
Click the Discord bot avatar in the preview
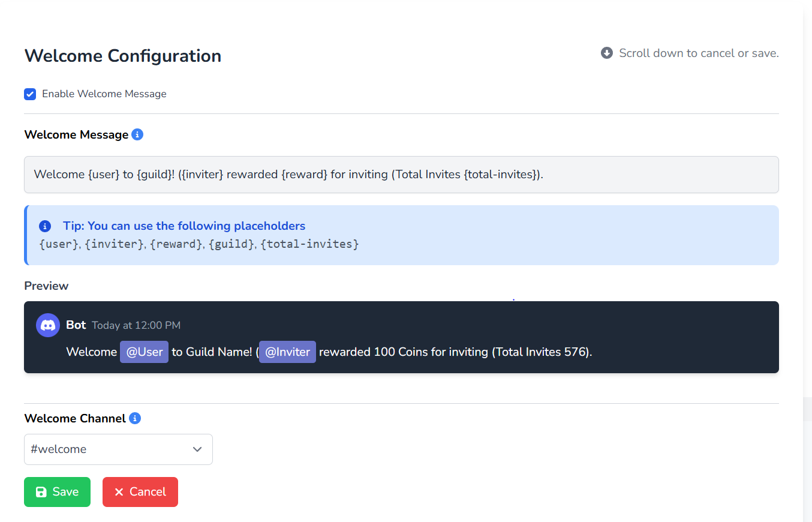(x=48, y=325)
